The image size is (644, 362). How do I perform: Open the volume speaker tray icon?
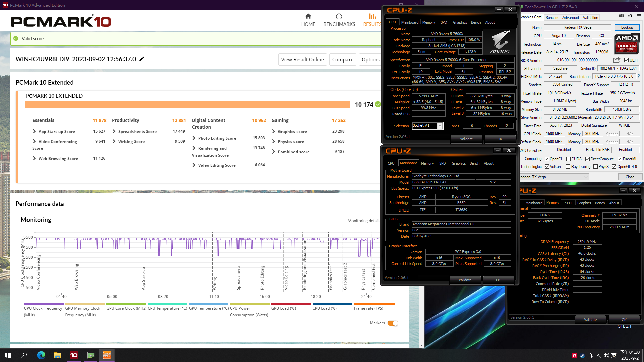click(606, 355)
